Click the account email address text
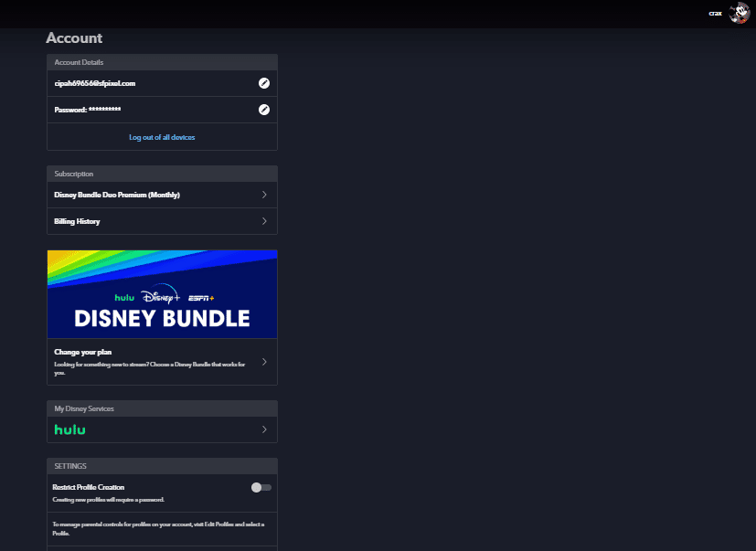This screenshot has height=551, width=756. point(95,83)
